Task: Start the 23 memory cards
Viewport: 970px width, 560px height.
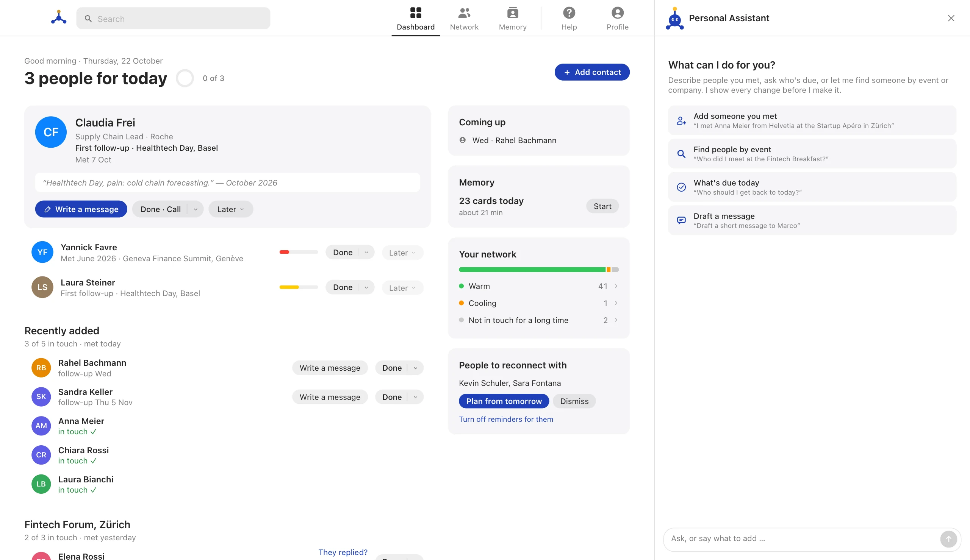Action: coord(602,206)
